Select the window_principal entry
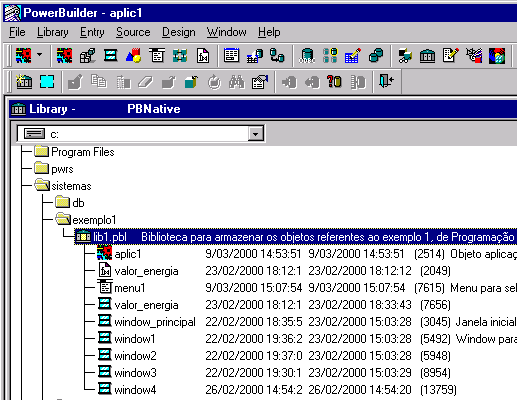 tap(155, 322)
